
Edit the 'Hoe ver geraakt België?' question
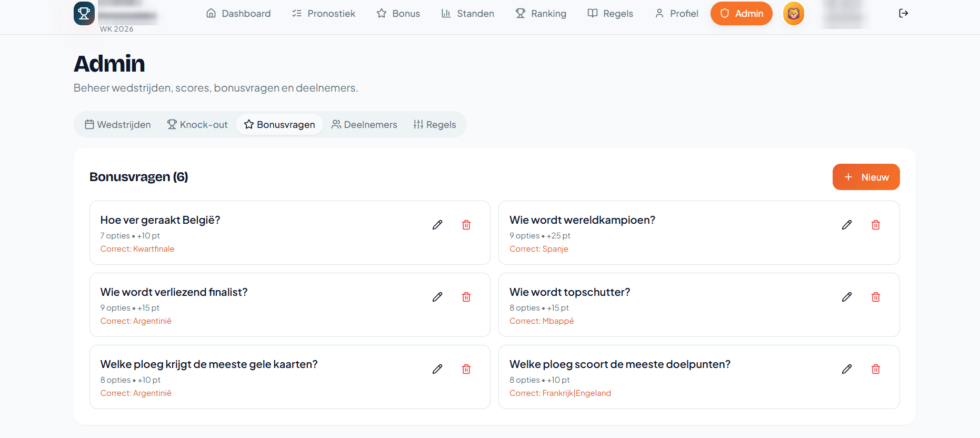click(437, 225)
